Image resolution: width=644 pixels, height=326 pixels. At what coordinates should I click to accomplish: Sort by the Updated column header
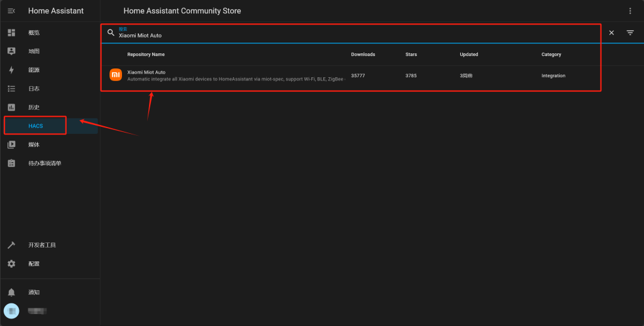click(469, 55)
